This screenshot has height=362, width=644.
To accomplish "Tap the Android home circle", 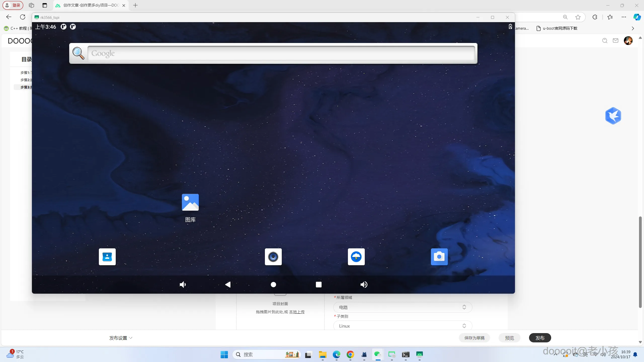I will pos(273,285).
